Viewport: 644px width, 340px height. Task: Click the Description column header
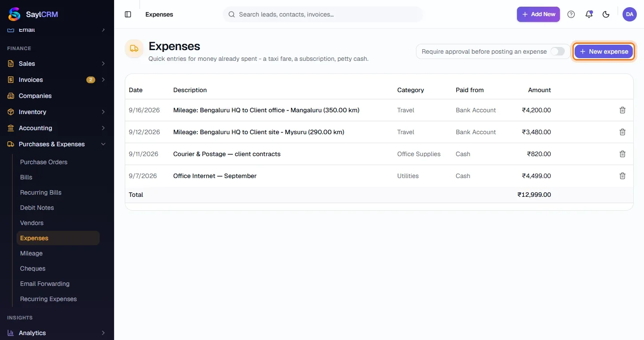[x=190, y=90]
